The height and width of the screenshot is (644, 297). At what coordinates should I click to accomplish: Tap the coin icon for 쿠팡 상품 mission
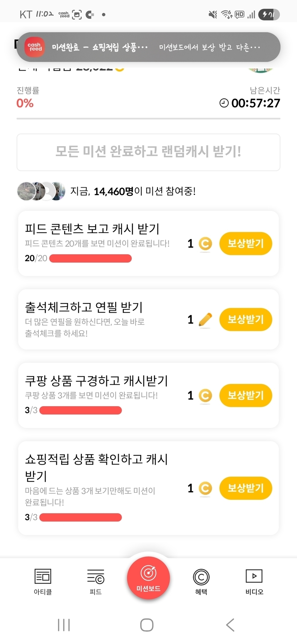tap(205, 395)
